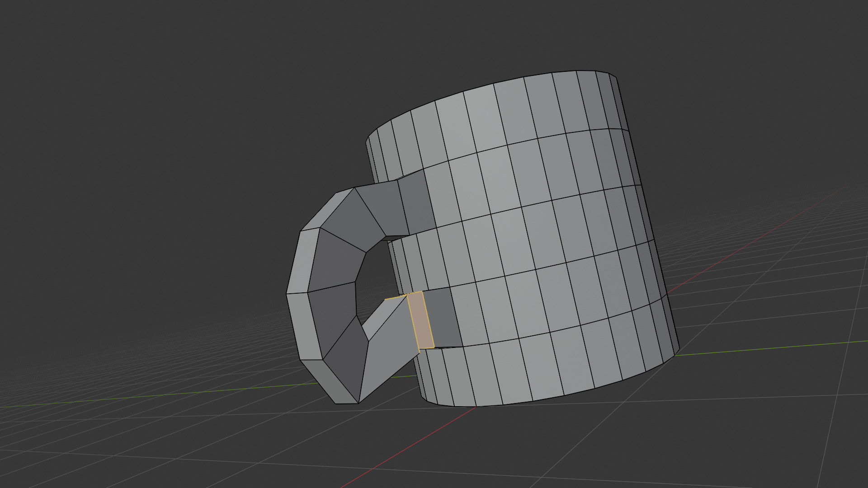Select dark mug-body face at upper handle joint
Viewport: 868px width, 488px height.
pos(417,202)
